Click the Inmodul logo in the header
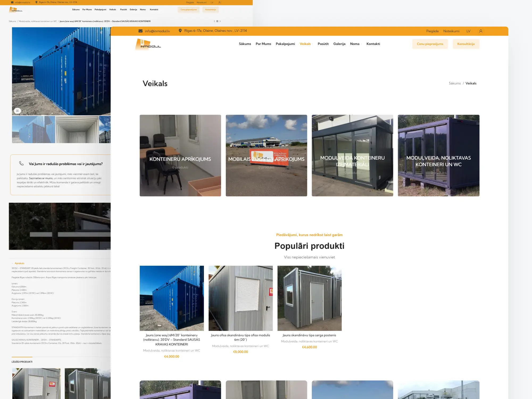532x399 pixels. click(148, 44)
